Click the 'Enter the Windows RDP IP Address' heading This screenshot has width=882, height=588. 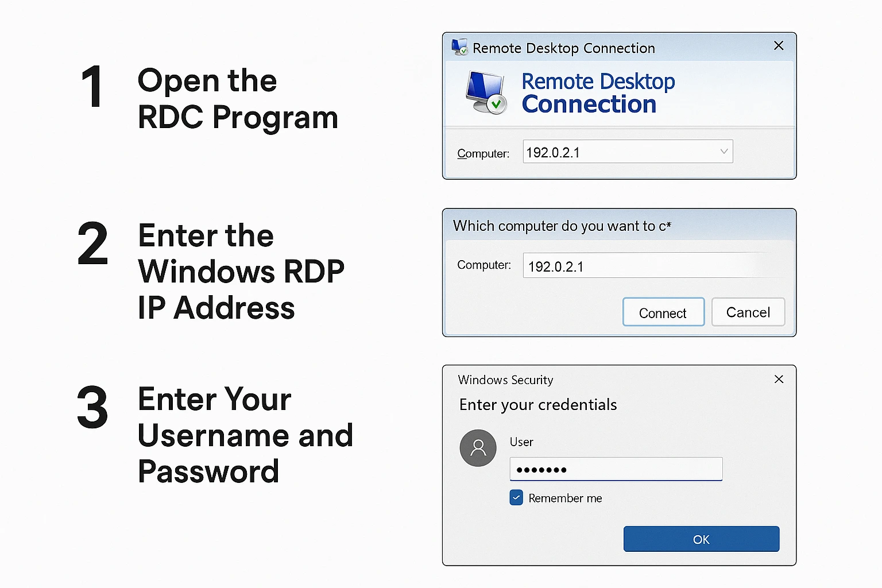[x=241, y=272]
